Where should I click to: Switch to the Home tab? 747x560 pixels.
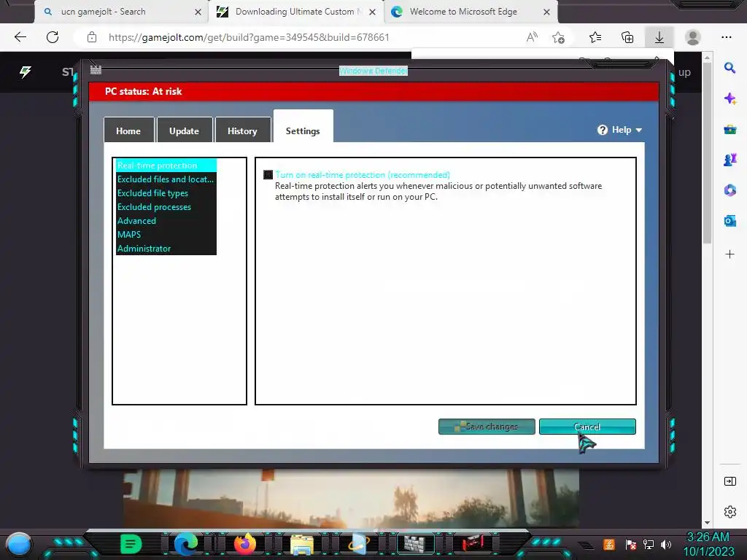(128, 131)
